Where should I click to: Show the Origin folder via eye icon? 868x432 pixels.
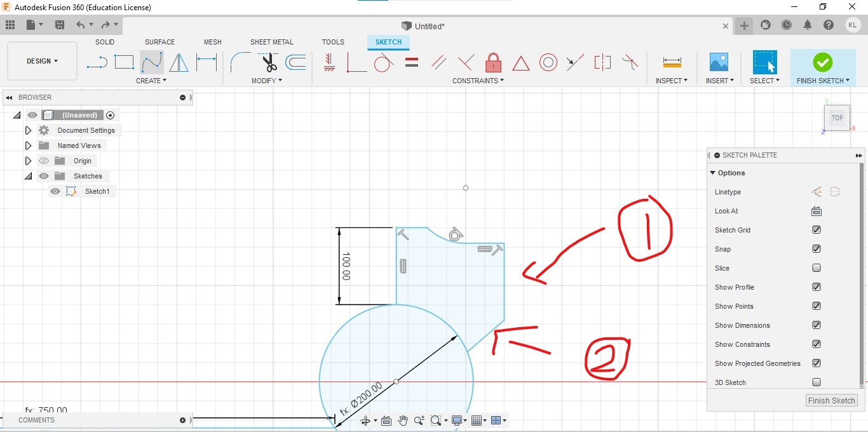(x=44, y=161)
